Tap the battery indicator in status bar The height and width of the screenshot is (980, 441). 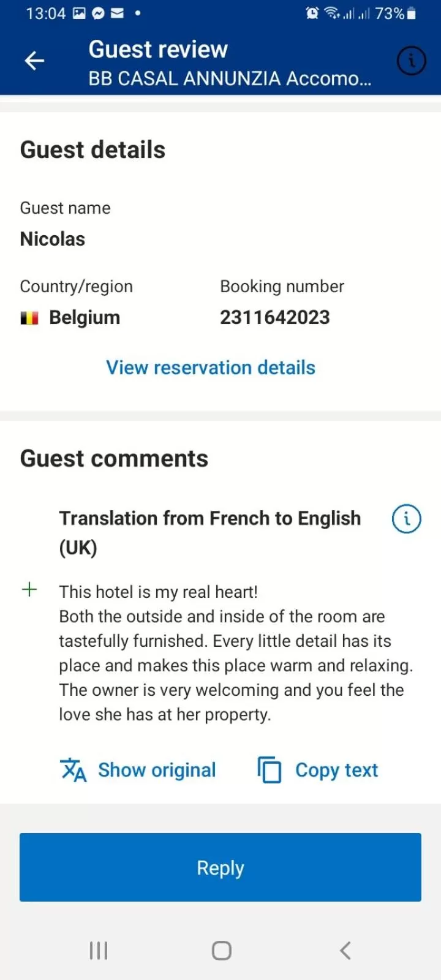point(412,13)
